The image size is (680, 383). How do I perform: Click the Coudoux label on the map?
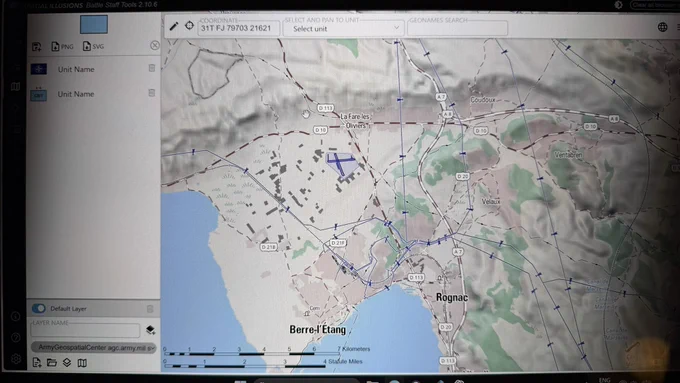(483, 100)
